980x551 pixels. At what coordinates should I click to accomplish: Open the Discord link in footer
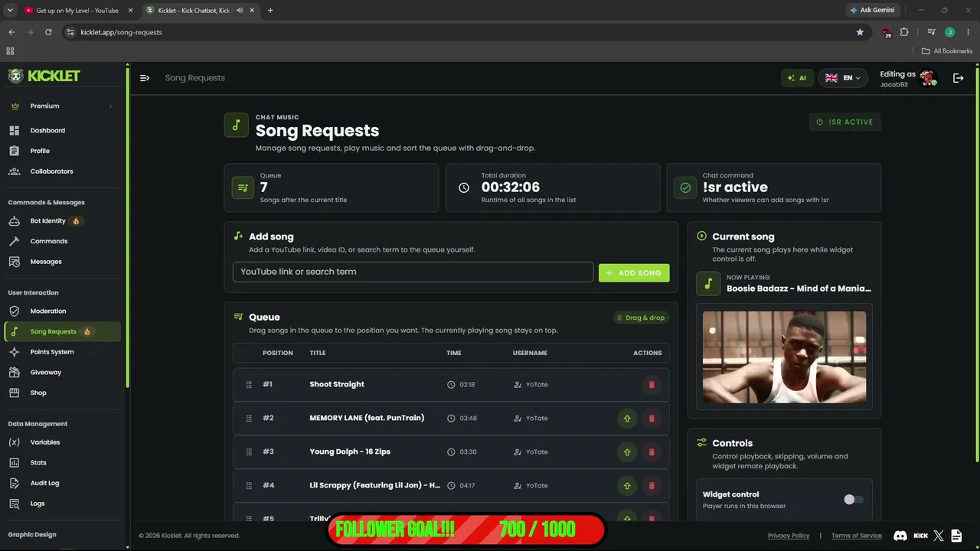coord(900,536)
